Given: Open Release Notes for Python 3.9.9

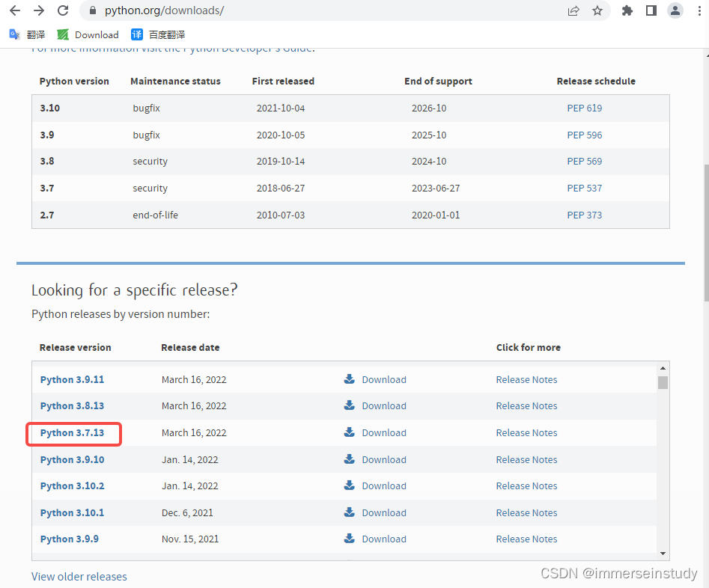Looking at the screenshot, I should 526,539.
